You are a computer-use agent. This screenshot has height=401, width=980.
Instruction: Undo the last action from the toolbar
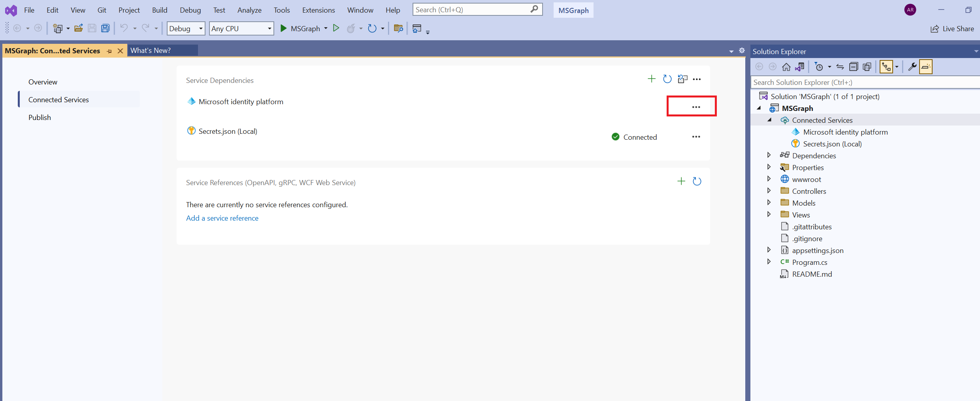pyautogui.click(x=124, y=28)
